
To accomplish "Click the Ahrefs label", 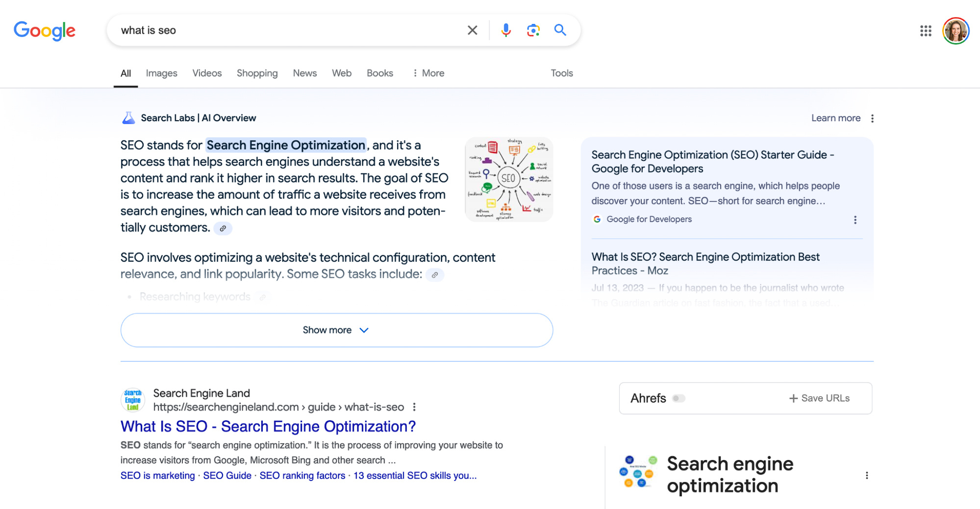I will 648,398.
